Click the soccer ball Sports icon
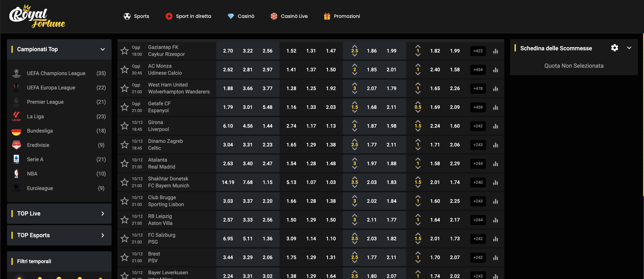 (x=127, y=16)
